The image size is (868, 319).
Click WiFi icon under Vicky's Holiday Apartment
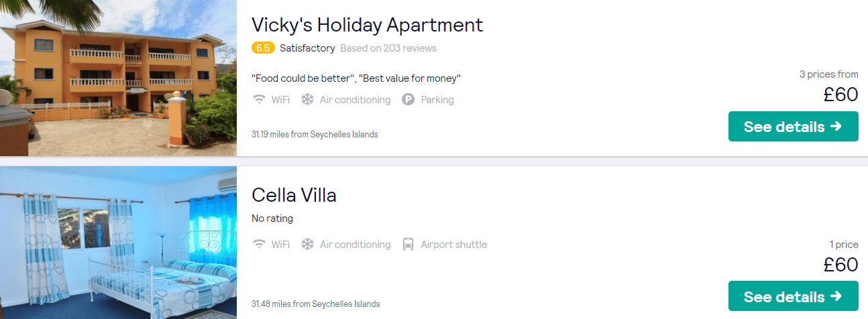259,100
